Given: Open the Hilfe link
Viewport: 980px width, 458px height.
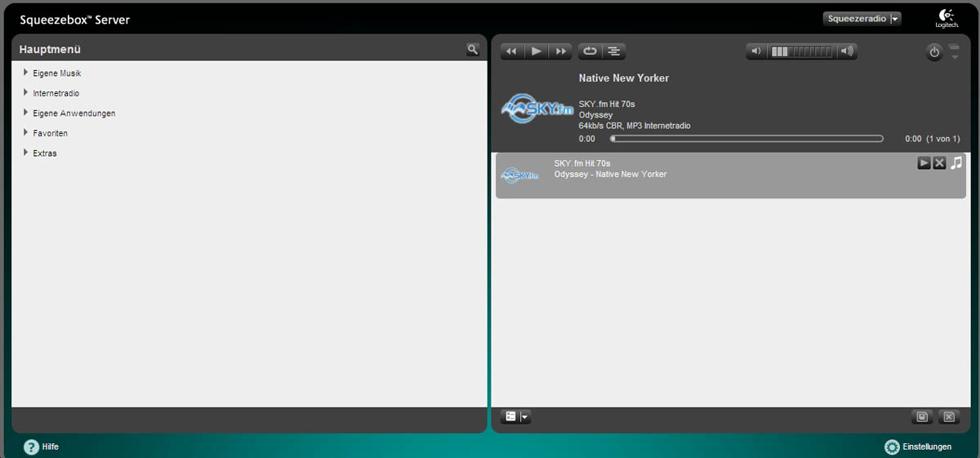Looking at the screenshot, I should (42, 447).
